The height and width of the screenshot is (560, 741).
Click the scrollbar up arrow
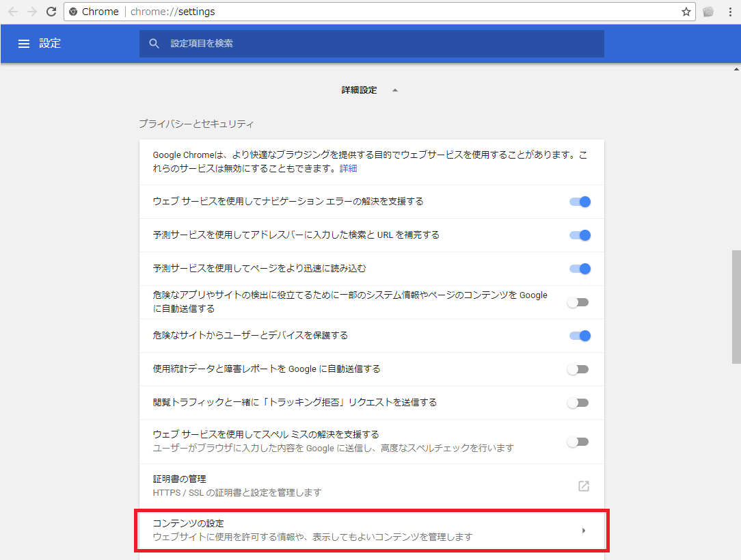click(x=736, y=70)
